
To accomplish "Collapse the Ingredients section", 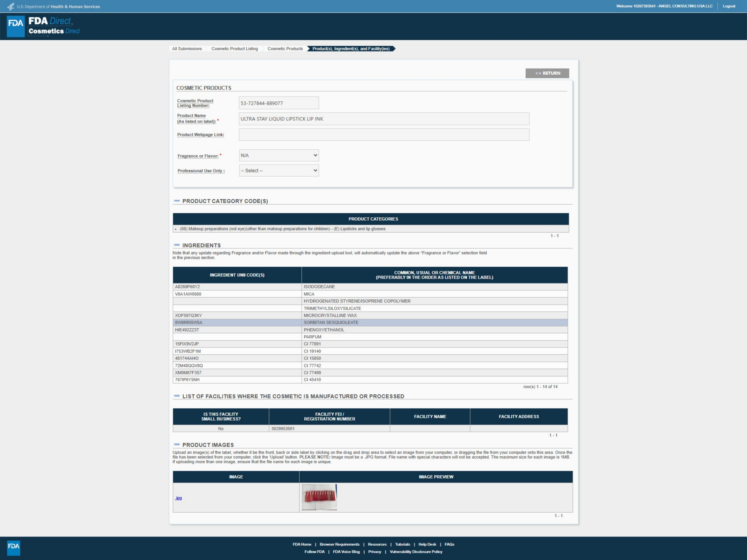I will point(177,245).
